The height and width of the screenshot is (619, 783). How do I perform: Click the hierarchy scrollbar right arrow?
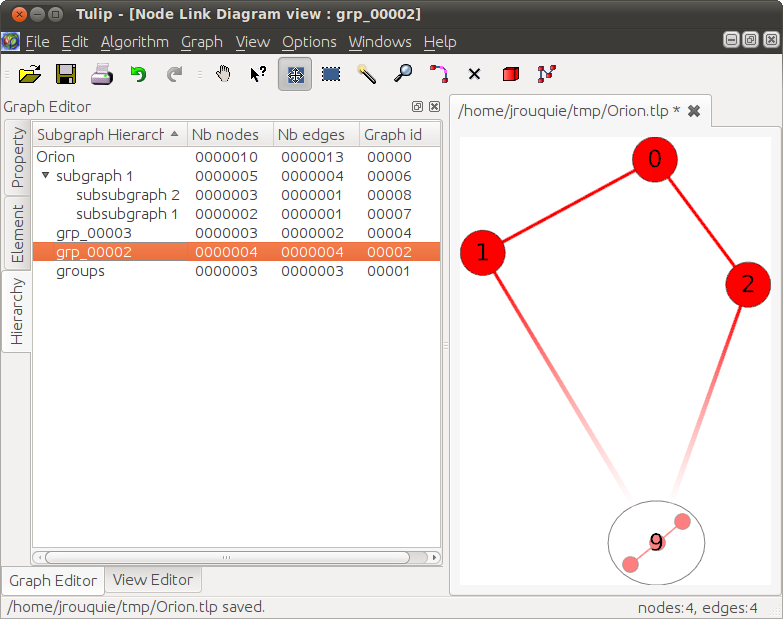434,557
